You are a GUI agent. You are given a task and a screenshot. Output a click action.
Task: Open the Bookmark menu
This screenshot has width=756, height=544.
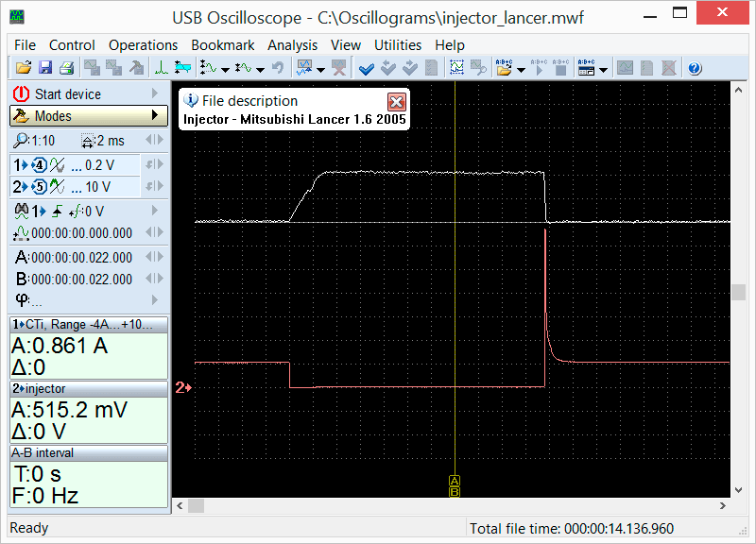(222, 45)
